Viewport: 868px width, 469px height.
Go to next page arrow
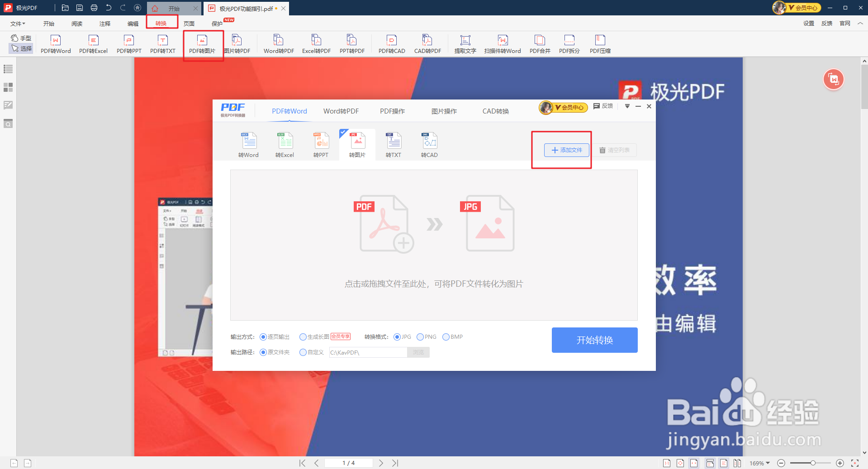point(381,463)
